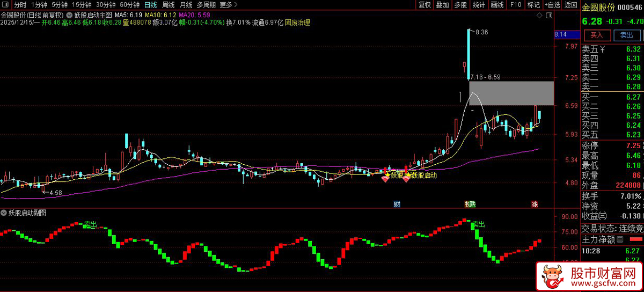Screen dimensions: 644x292
Task: Add stock via +自选 button
Action: click(x=552, y=5)
